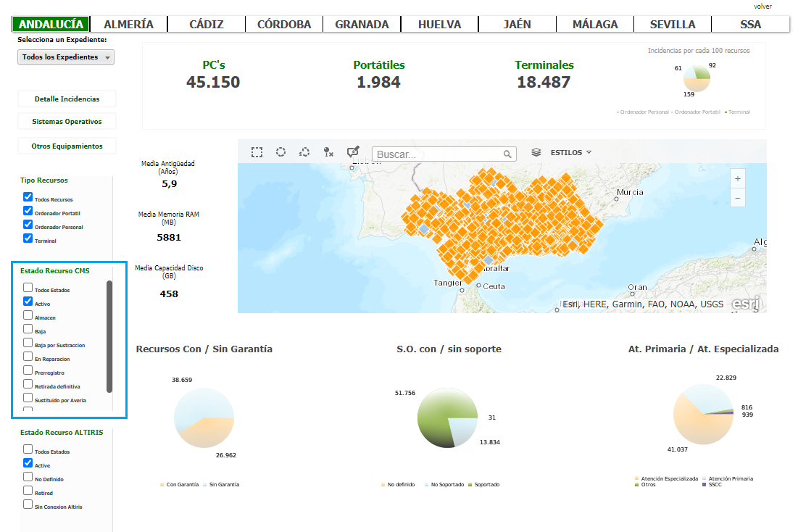Open Sistemas Operativos button

[67, 121]
